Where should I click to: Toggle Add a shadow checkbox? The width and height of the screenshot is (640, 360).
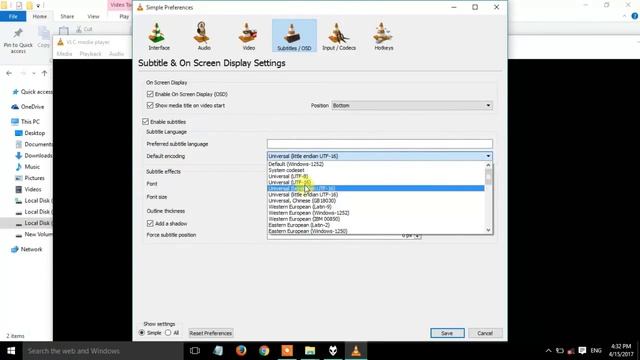point(150,224)
